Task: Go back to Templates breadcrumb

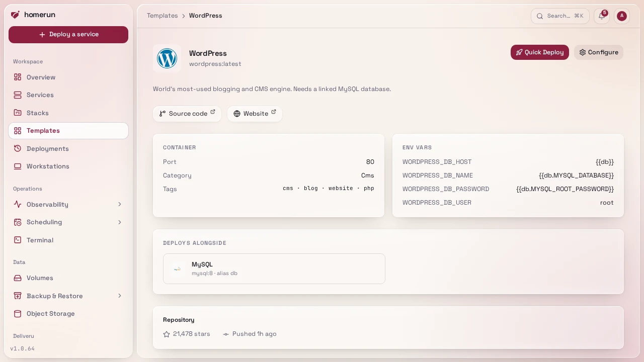Action: click(x=163, y=16)
